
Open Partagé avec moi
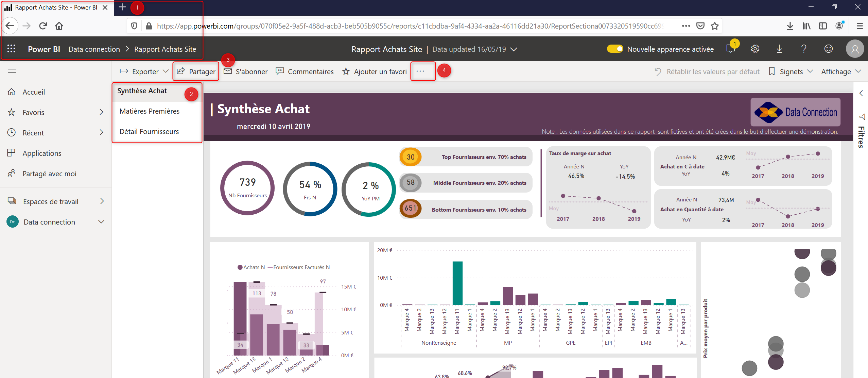tap(49, 174)
